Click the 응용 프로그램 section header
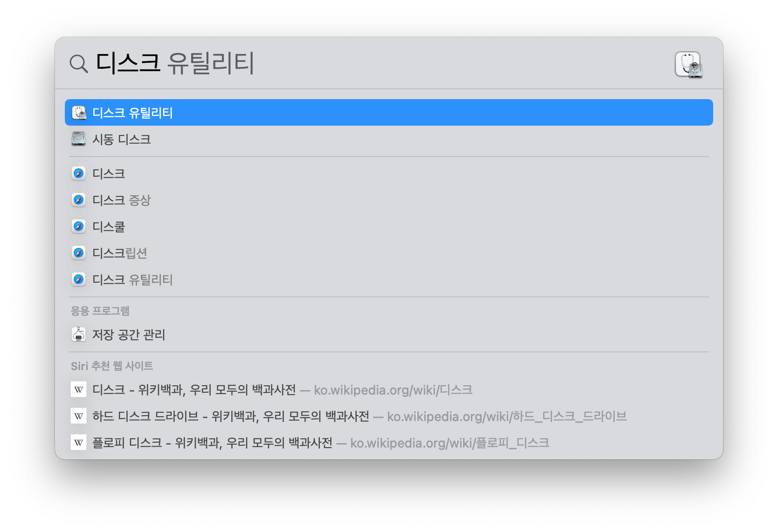 [100, 311]
